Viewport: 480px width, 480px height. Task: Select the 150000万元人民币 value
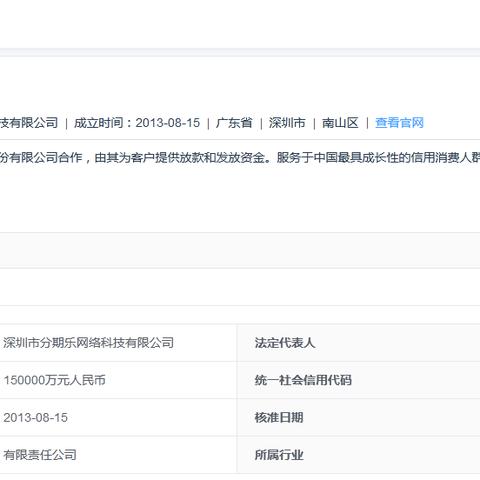coord(55,380)
